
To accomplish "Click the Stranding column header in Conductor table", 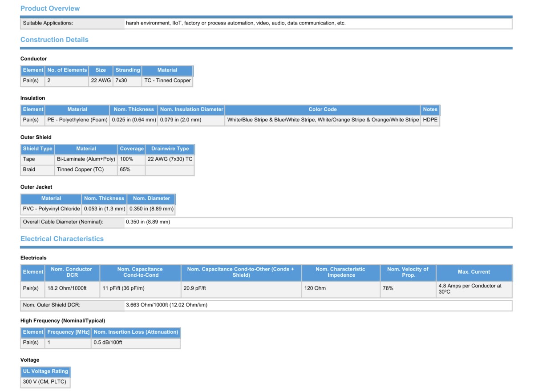I will click(127, 70).
